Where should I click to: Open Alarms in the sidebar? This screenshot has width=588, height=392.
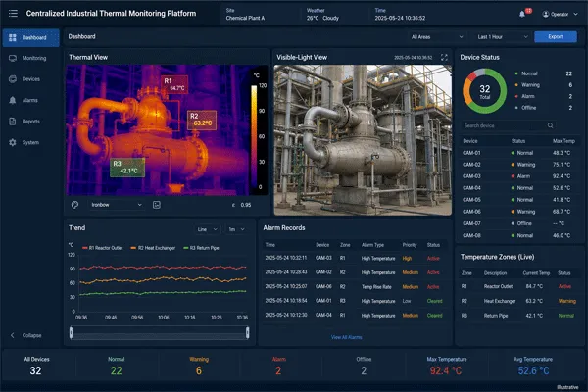coord(30,100)
